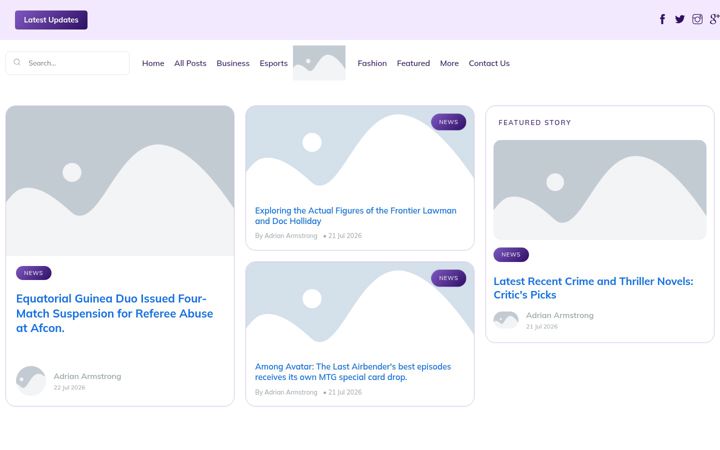Open the Equatorial Guinea Duo article image
The width and height of the screenshot is (720, 450).
[120, 180]
